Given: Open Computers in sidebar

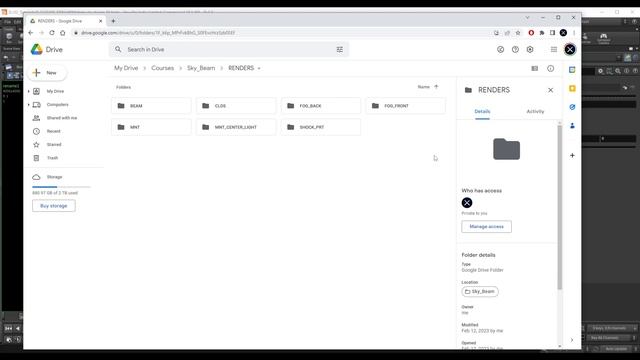Looking at the screenshot, I should point(58,105).
